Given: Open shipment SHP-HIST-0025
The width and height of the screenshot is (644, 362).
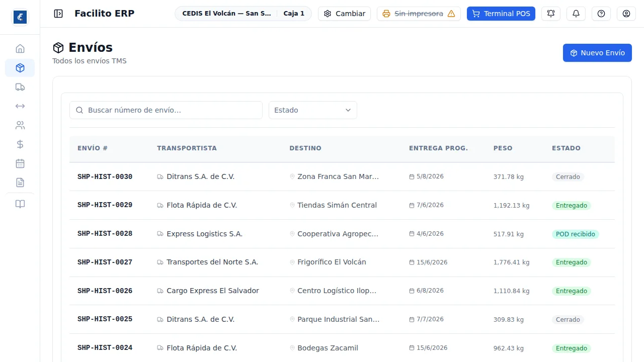Looking at the screenshot, I should pos(105,319).
